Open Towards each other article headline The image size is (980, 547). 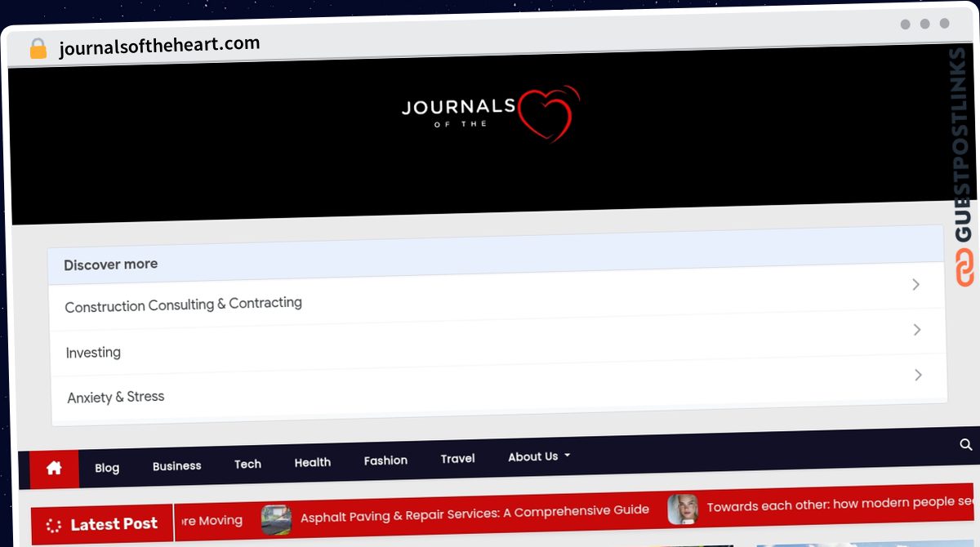pyautogui.click(x=841, y=504)
